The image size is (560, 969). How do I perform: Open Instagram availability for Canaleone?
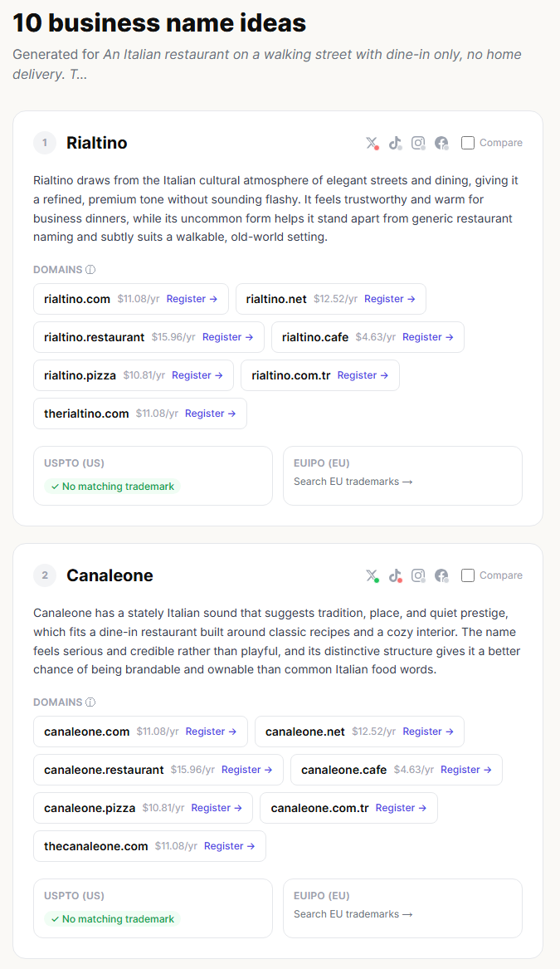(418, 575)
